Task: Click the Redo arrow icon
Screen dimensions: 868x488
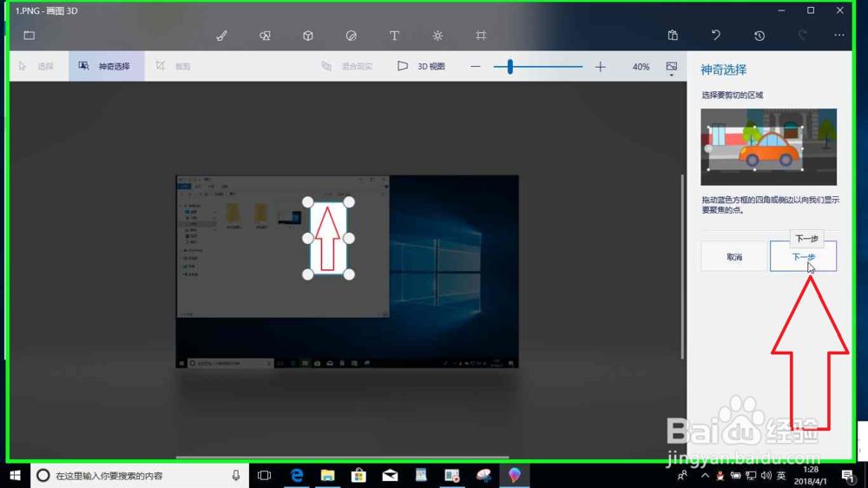Action: (x=803, y=36)
